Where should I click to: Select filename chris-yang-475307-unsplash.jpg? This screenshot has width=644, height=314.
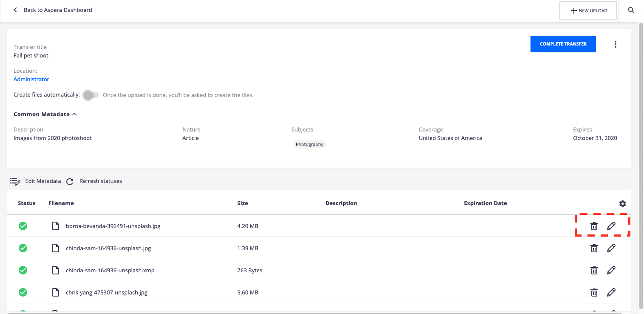(x=107, y=293)
